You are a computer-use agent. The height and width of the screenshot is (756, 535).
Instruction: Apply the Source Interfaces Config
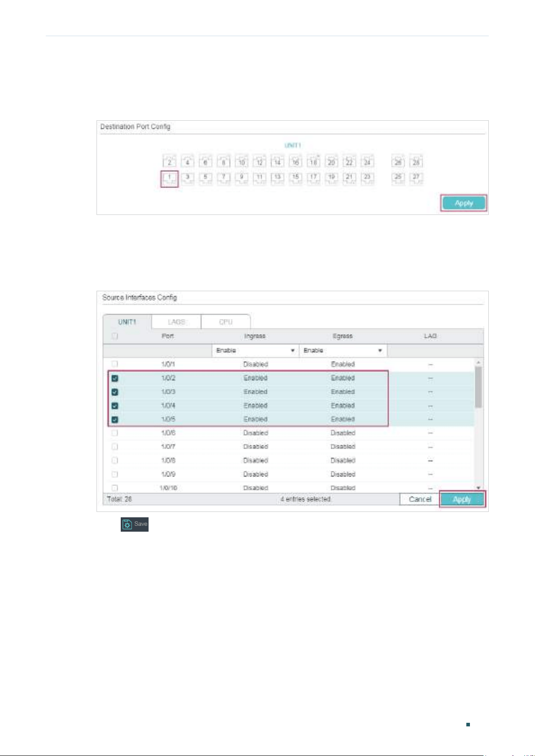pyautogui.click(x=462, y=499)
